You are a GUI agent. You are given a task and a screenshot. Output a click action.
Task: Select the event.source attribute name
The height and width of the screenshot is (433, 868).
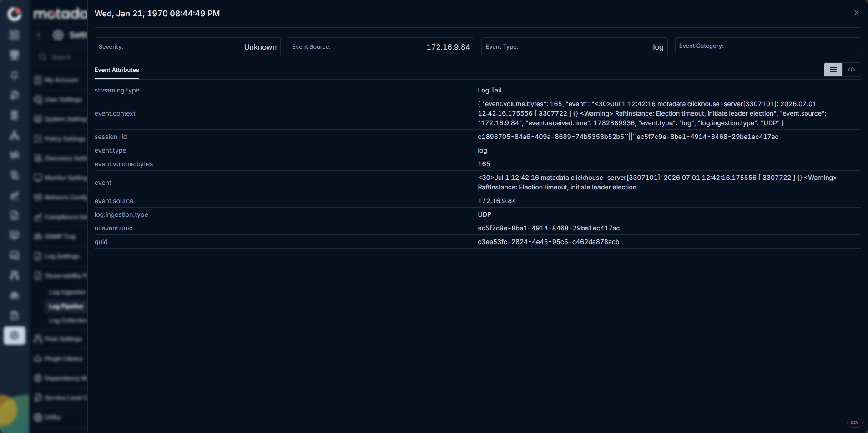(x=114, y=201)
